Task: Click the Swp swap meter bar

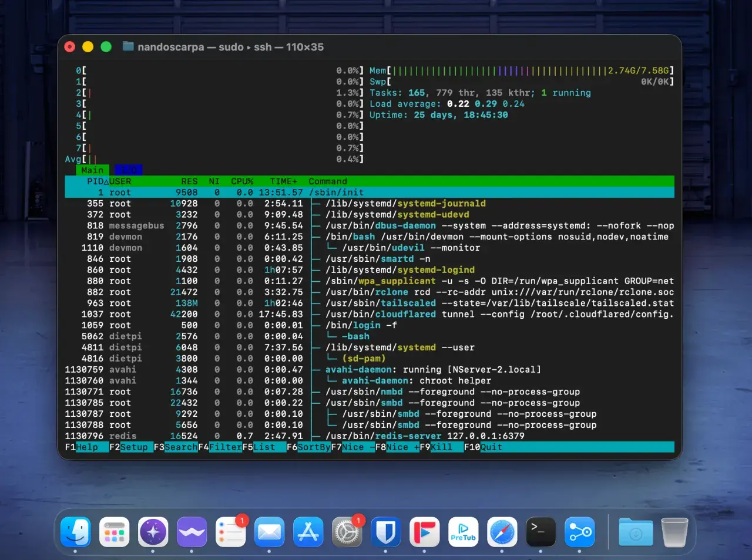Action: pos(522,82)
